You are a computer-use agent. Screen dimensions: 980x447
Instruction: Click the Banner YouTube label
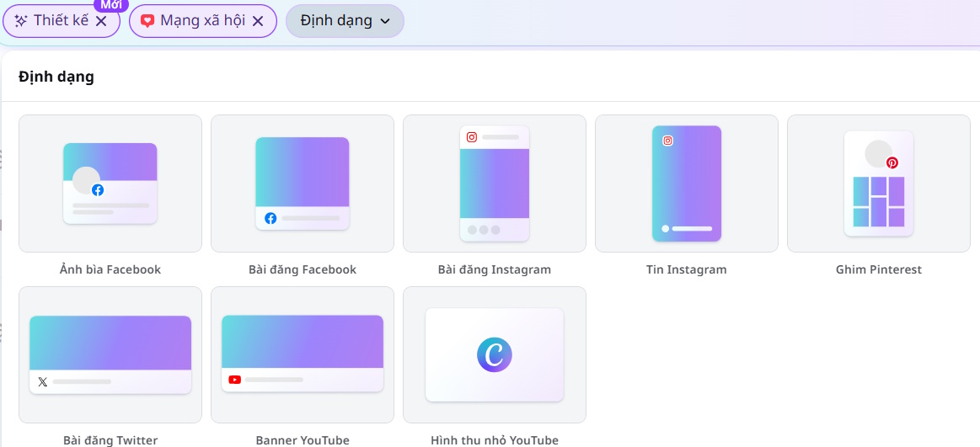(303, 440)
